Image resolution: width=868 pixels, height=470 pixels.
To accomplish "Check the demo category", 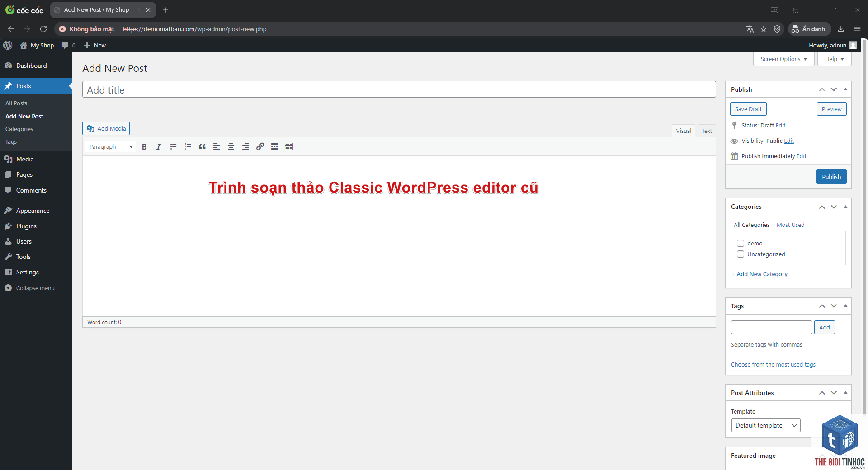I will (x=741, y=243).
